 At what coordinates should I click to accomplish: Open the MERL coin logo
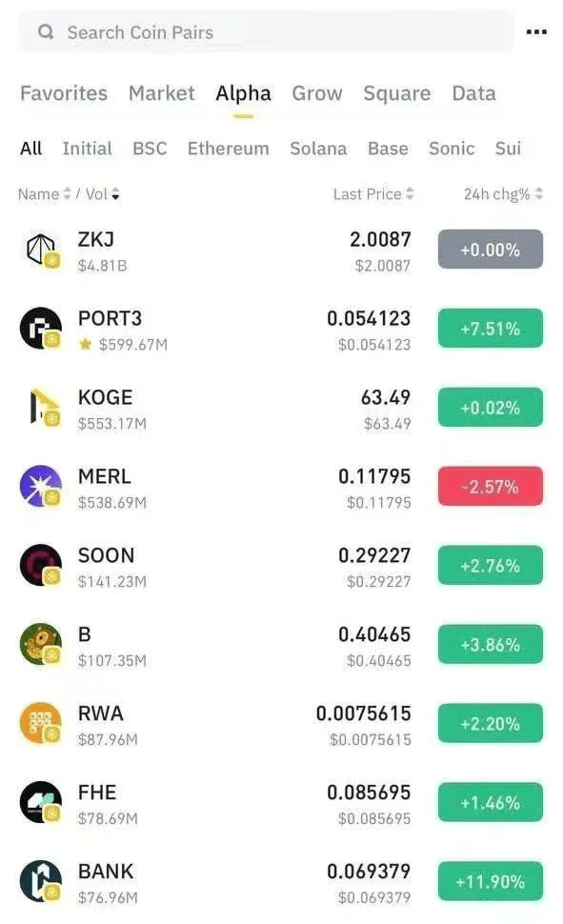coord(41,486)
